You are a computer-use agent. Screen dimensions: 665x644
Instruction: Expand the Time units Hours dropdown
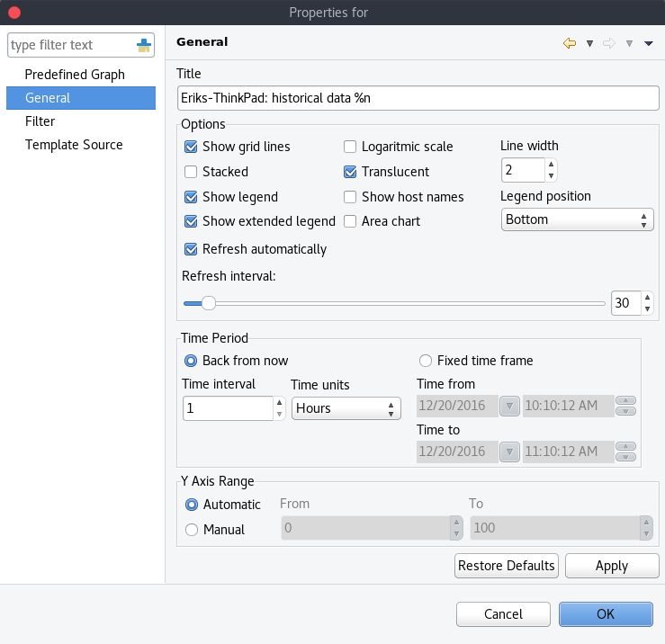(346, 408)
